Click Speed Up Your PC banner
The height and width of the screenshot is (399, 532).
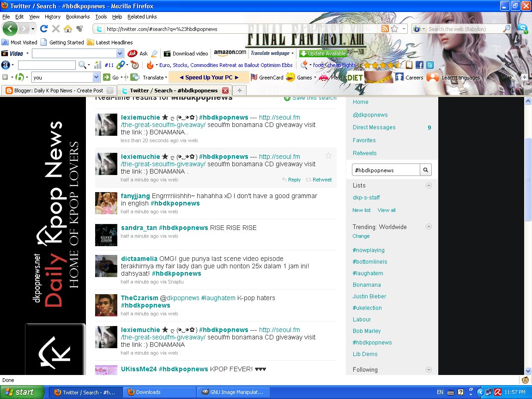click(x=209, y=78)
